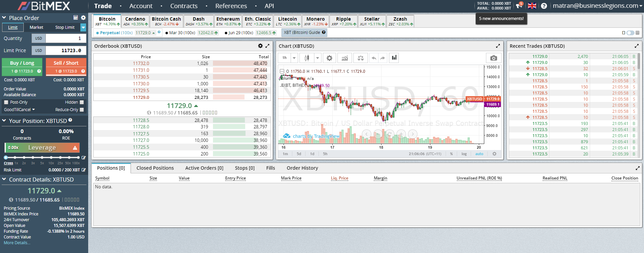Open the chart indicators icon
This screenshot has width=644, height=253.
coord(345,58)
